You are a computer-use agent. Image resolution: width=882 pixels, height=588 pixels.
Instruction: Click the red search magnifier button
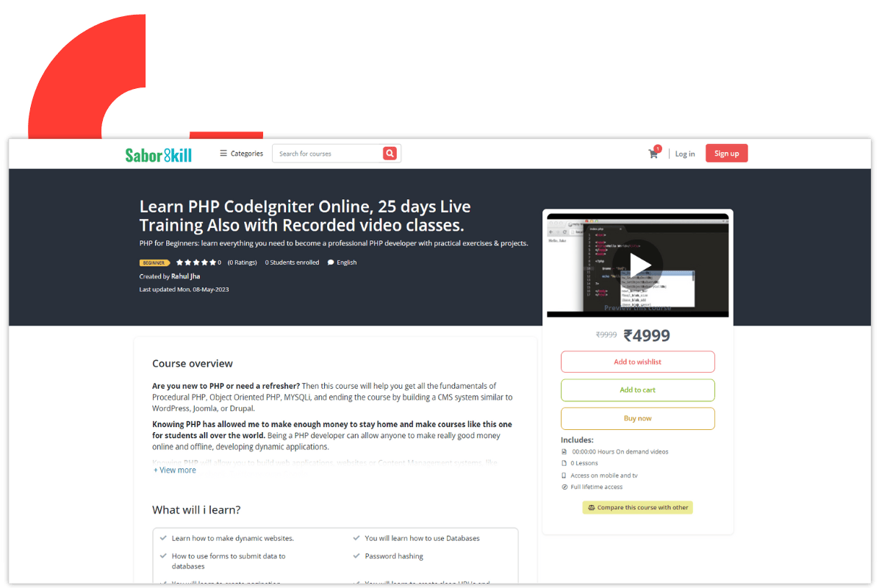coord(390,154)
